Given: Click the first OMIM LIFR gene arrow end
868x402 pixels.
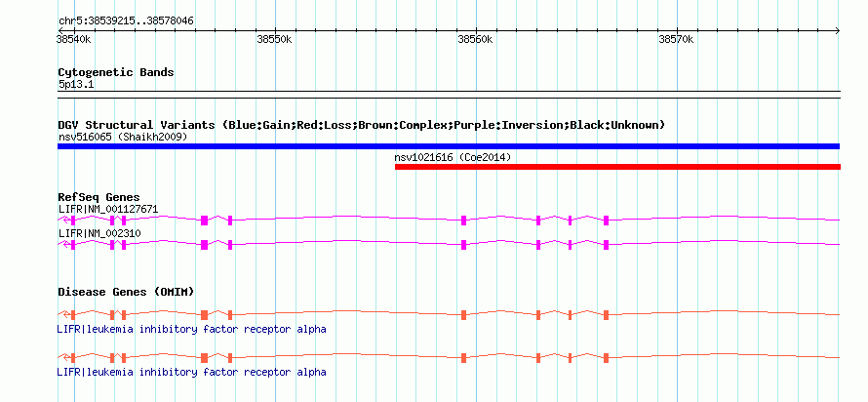Looking at the screenshot, I should click(x=67, y=314).
